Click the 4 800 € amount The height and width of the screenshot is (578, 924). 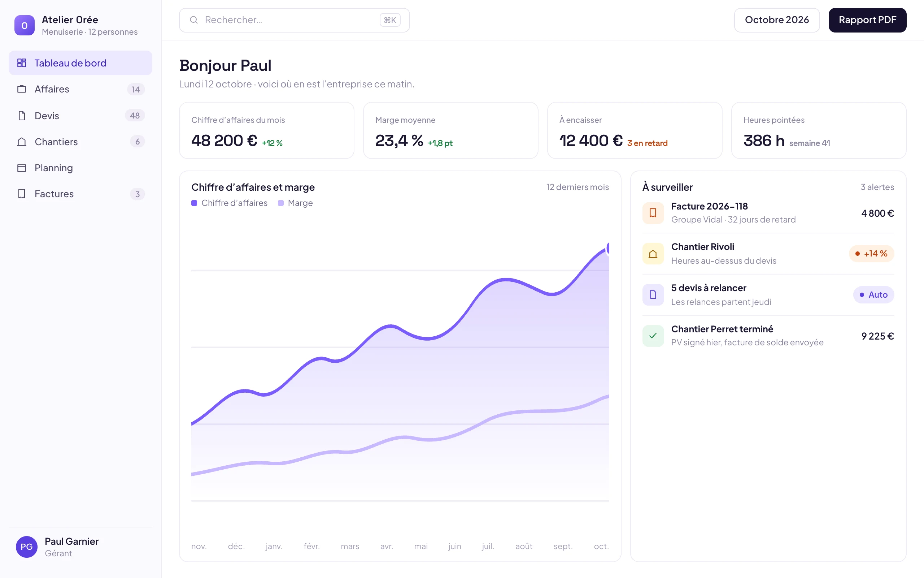(877, 213)
